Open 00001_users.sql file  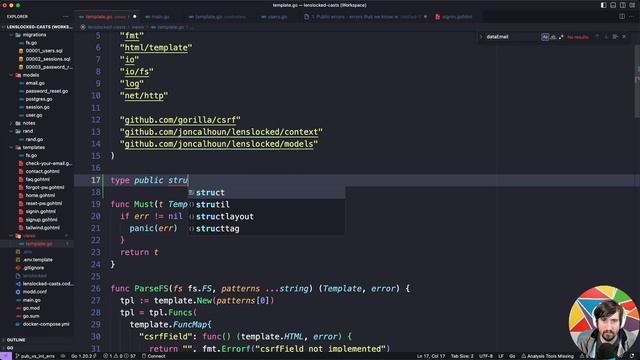[x=44, y=51]
